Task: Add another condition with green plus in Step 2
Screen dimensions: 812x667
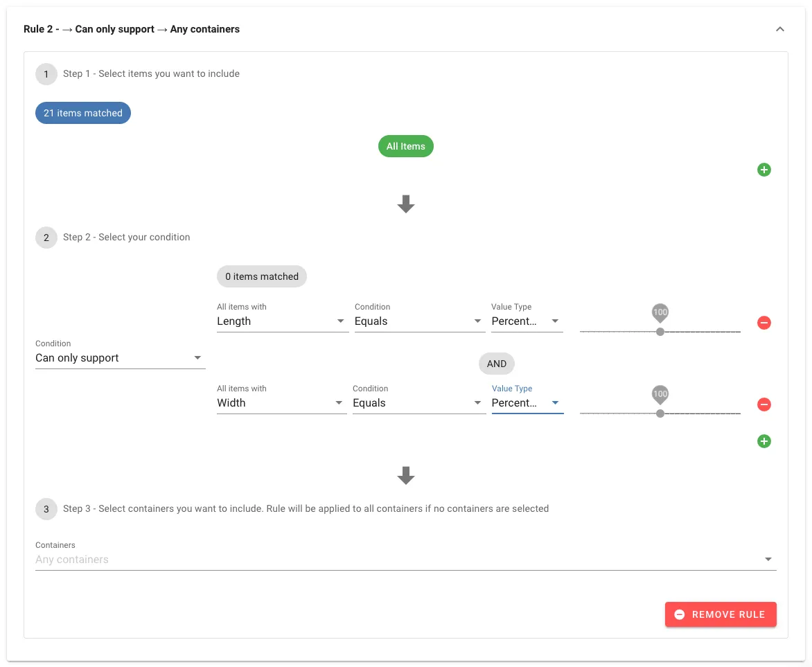Action: click(764, 441)
